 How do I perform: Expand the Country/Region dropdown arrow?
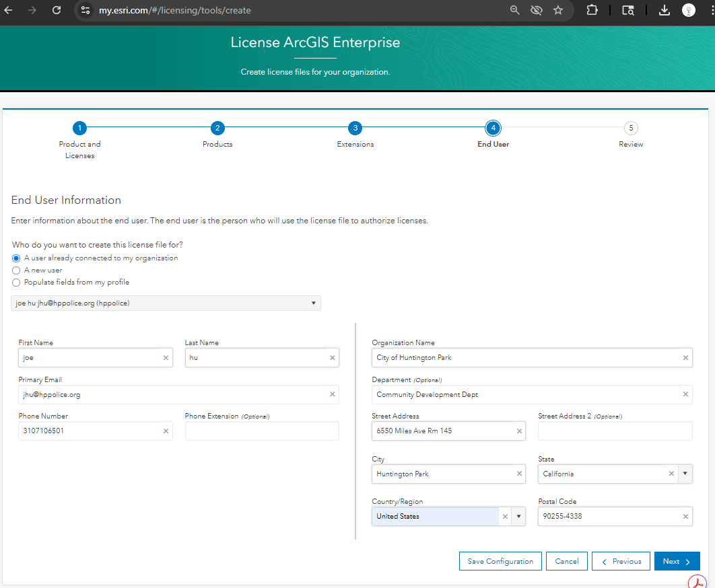point(518,517)
